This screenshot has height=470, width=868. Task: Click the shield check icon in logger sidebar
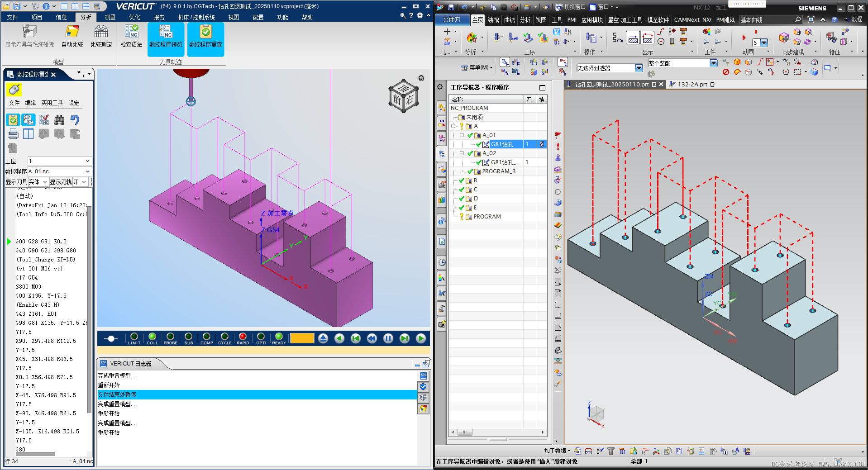coord(424,387)
